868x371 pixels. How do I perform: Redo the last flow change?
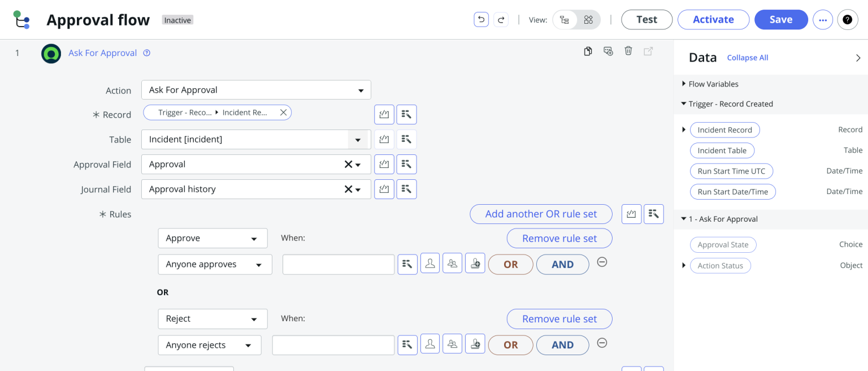click(x=501, y=19)
